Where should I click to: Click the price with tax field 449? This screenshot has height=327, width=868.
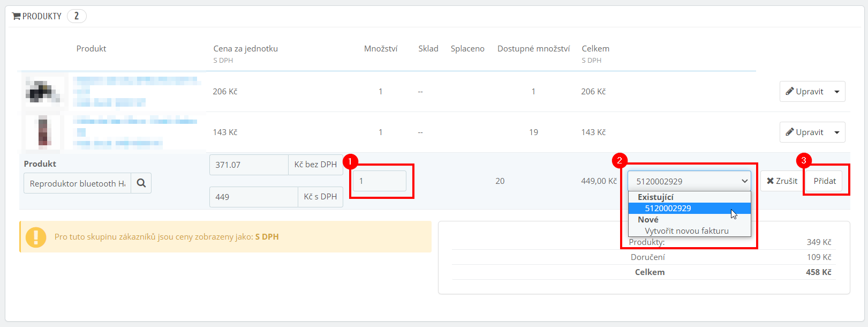point(254,197)
